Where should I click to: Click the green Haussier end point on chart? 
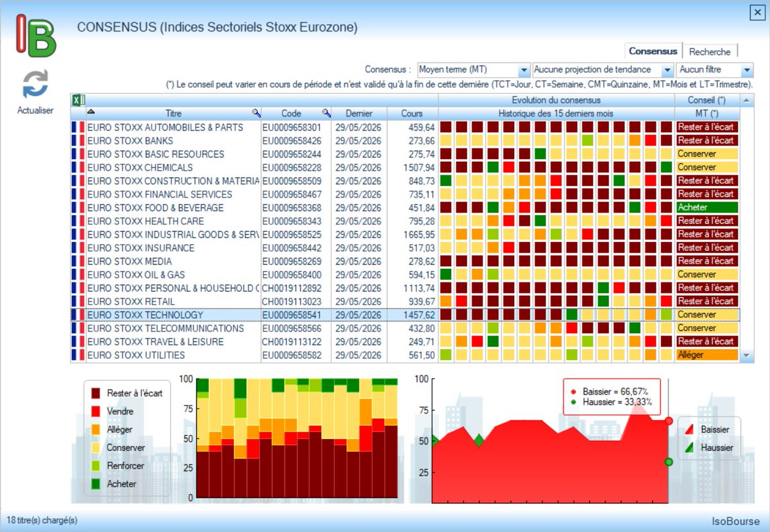669,461
